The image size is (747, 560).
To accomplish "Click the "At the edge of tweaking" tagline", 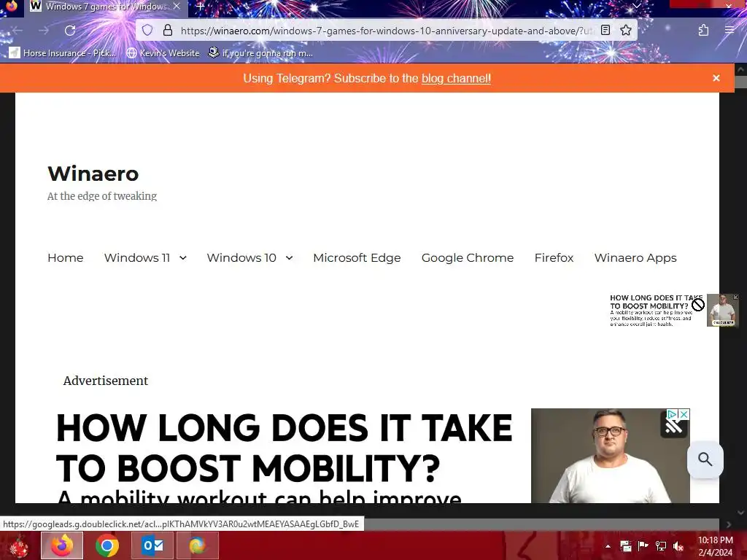I will [102, 196].
